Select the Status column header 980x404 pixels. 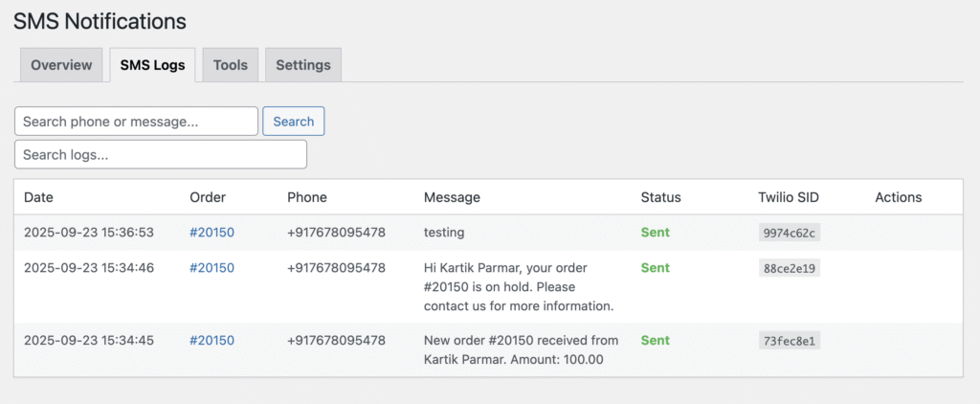660,197
